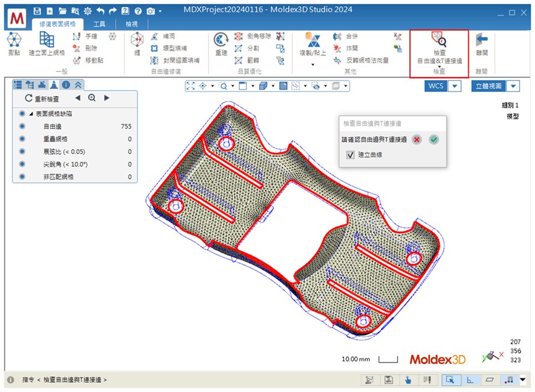Click the 檢查 自由邊&T連接邊 tool
This screenshot has height=392, width=535.
[439, 48]
